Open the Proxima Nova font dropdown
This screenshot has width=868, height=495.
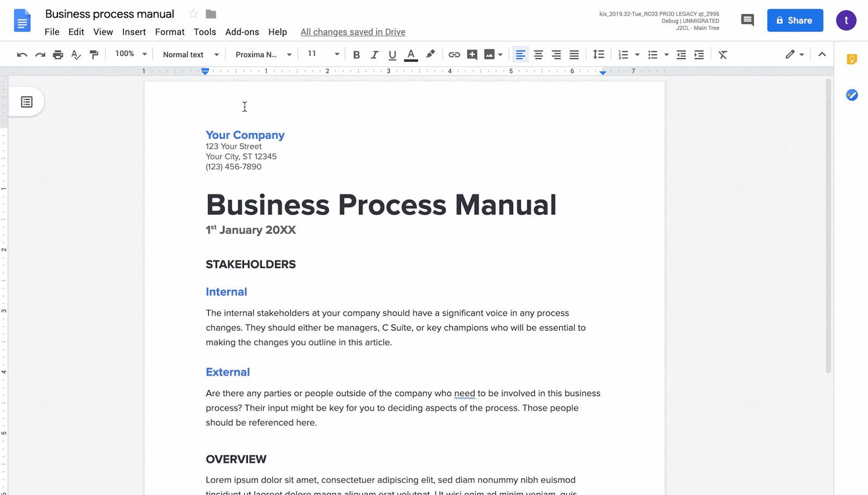coord(263,54)
